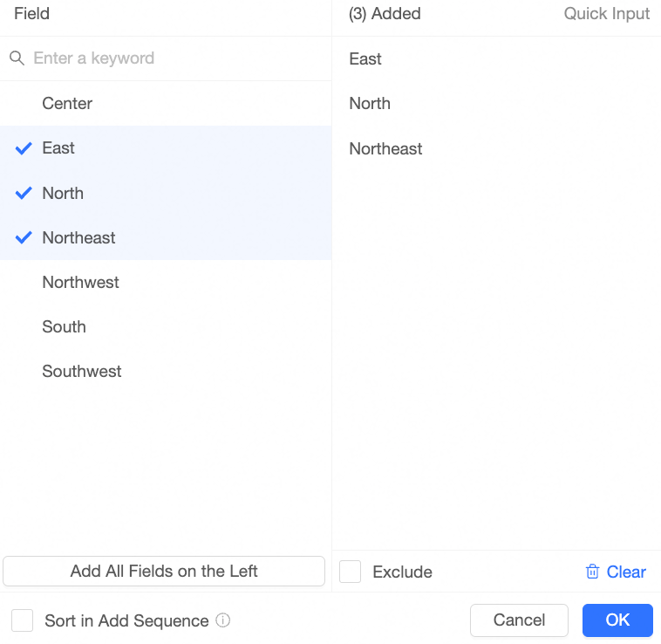
Task: Click the trash can Clear icon
Action: tap(592, 572)
